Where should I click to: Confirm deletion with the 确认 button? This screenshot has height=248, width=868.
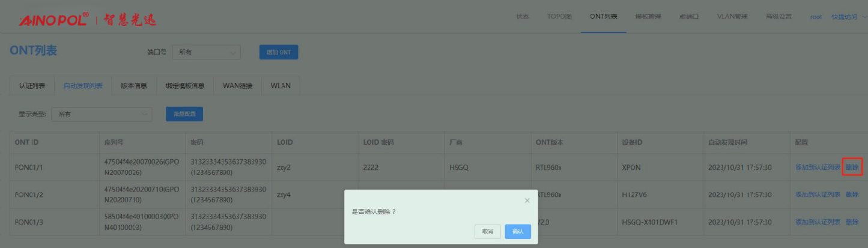click(x=518, y=231)
